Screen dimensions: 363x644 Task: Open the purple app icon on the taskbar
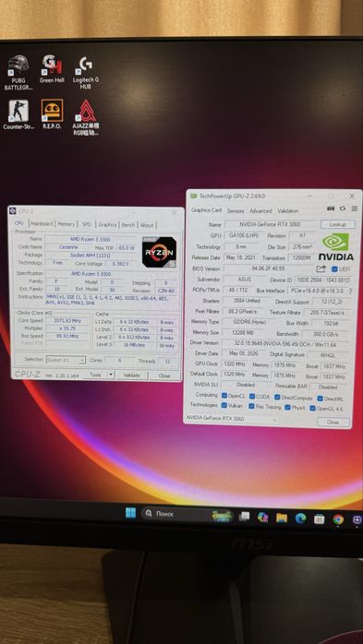357,520
